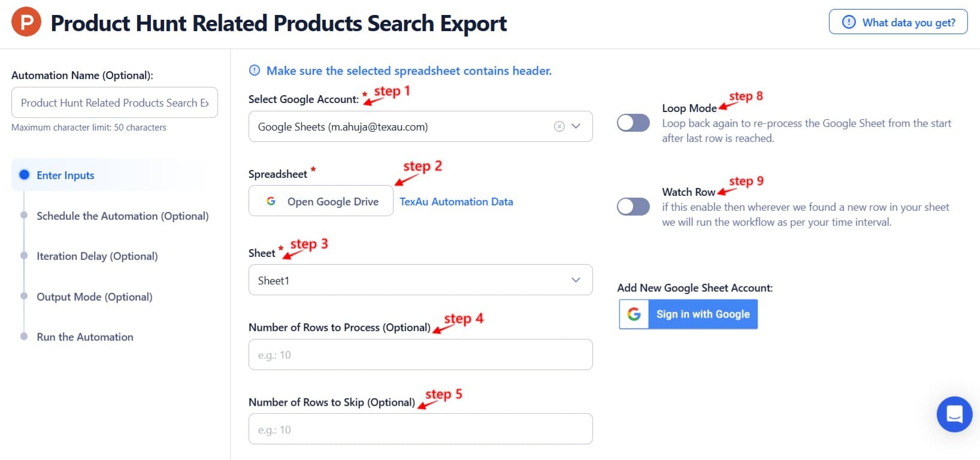This screenshot has height=460, width=980.
Task: Click the info icon inside What data you get button
Action: coord(848,22)
